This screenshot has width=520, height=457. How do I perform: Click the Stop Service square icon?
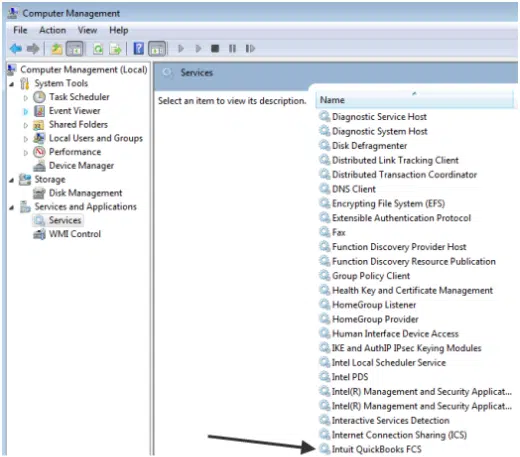tap(215, 49)
